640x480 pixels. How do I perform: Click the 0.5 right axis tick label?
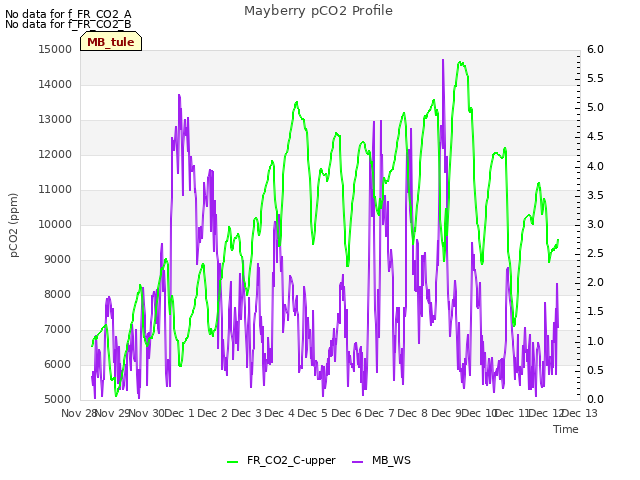pos(595,370)
